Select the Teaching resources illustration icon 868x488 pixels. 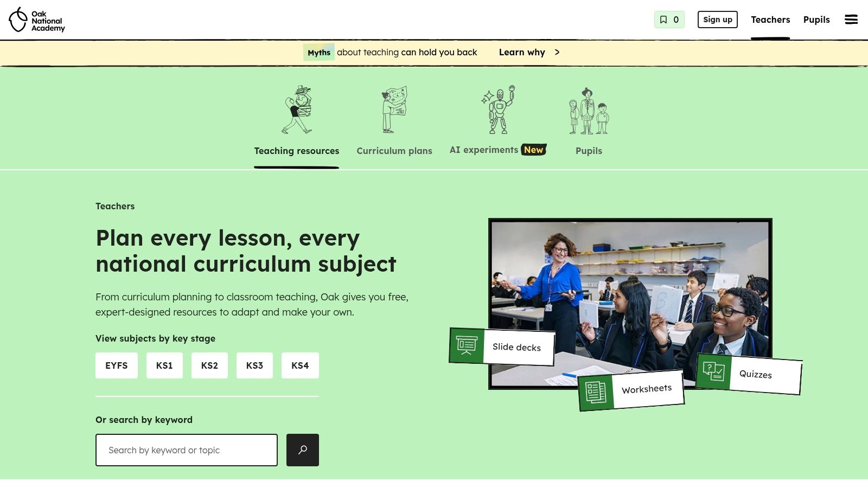297,110
